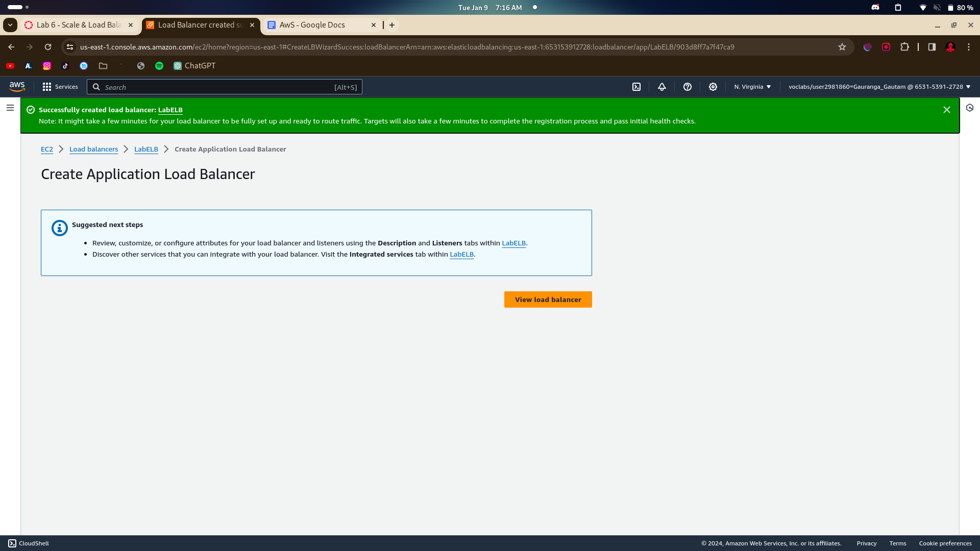Switch to Lab 6 Scale & Load Balance tab
The image size is (980, 551).
(79, 25)
